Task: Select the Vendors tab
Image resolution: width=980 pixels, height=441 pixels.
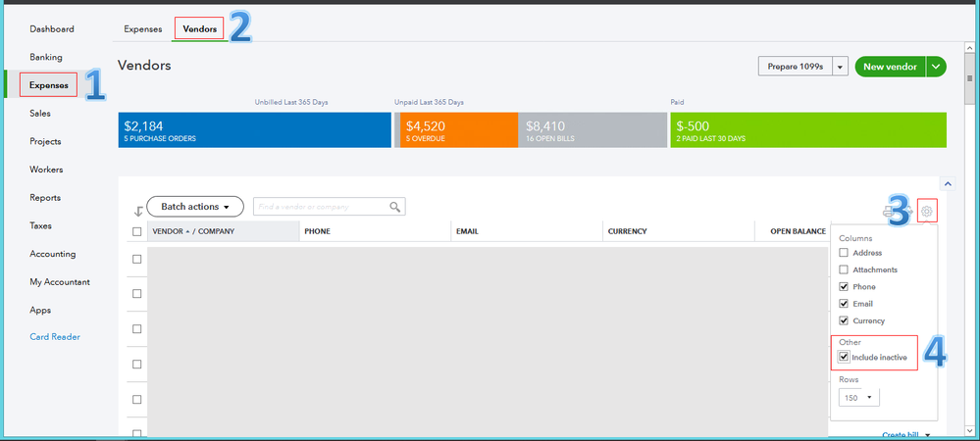Action: [x=200, y=28]
